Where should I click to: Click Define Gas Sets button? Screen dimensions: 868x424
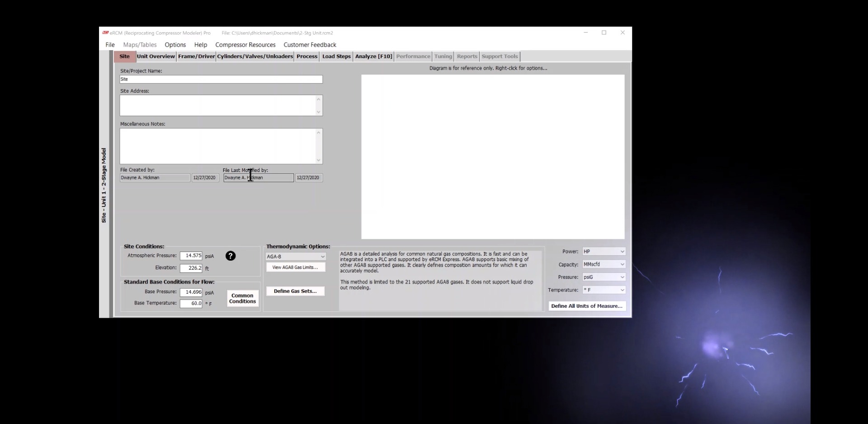tap(295, 291)
